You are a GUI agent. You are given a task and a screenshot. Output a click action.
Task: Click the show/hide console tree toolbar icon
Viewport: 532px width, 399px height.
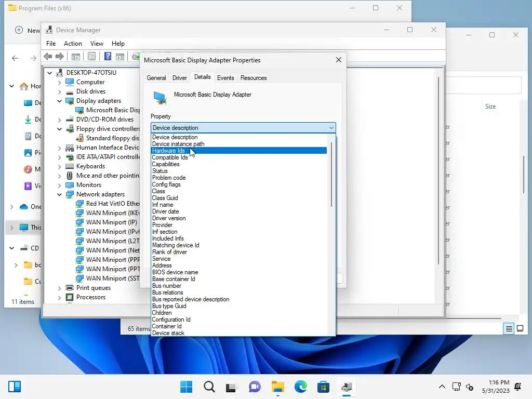pyautogui.click(x=76, y=56)
